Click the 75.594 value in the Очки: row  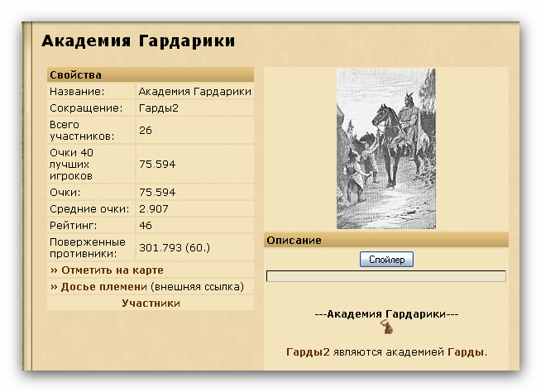click(157, 192)
